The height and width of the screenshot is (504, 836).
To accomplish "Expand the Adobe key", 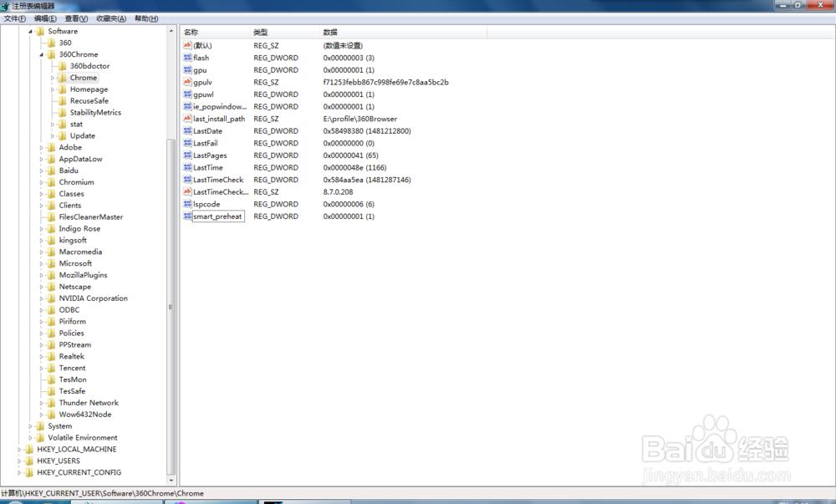I will [42, 148].
